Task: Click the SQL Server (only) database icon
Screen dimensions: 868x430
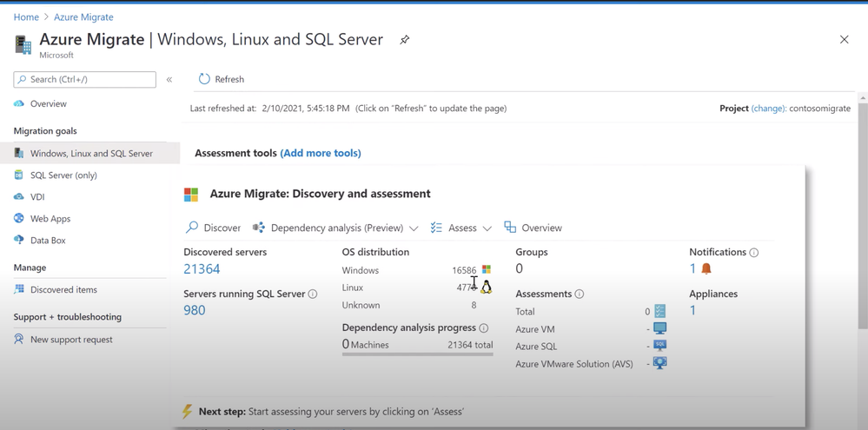Action: pyautogui.click(x=19, y=175)
